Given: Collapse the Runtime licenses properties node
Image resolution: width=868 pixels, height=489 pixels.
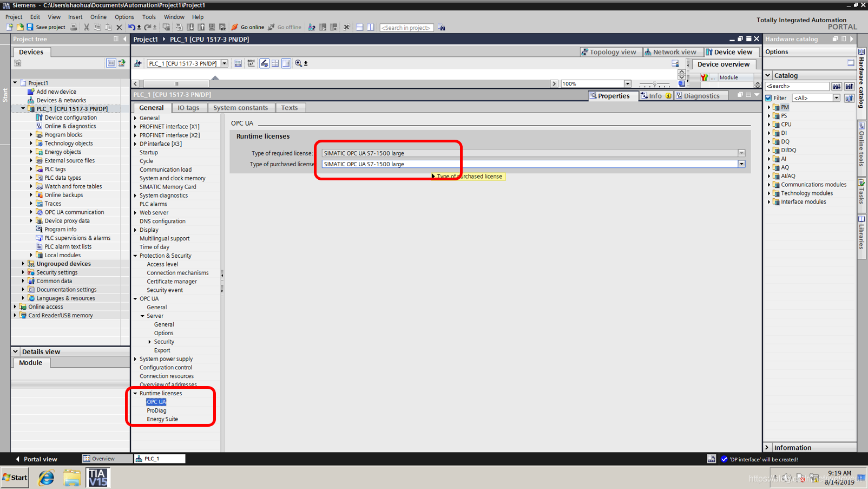Looking at the screenshot, I should [135, 393].
